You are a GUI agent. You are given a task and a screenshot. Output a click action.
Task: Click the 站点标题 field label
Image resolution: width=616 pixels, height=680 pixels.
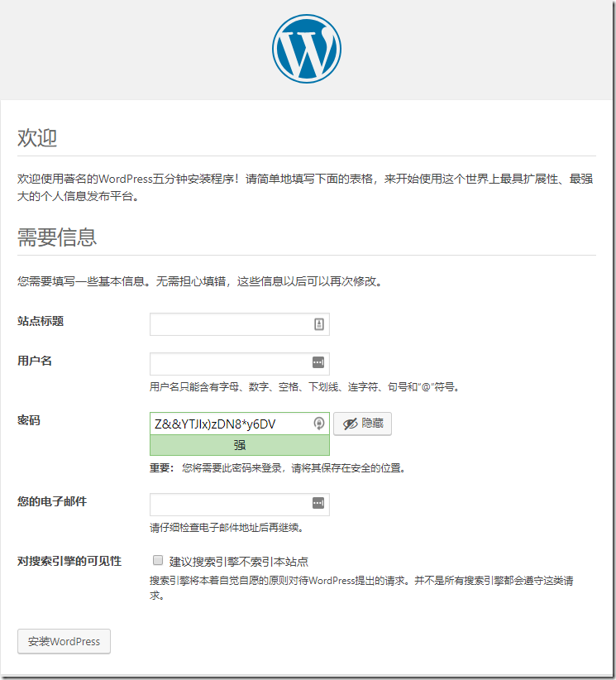tap(41, 321)
